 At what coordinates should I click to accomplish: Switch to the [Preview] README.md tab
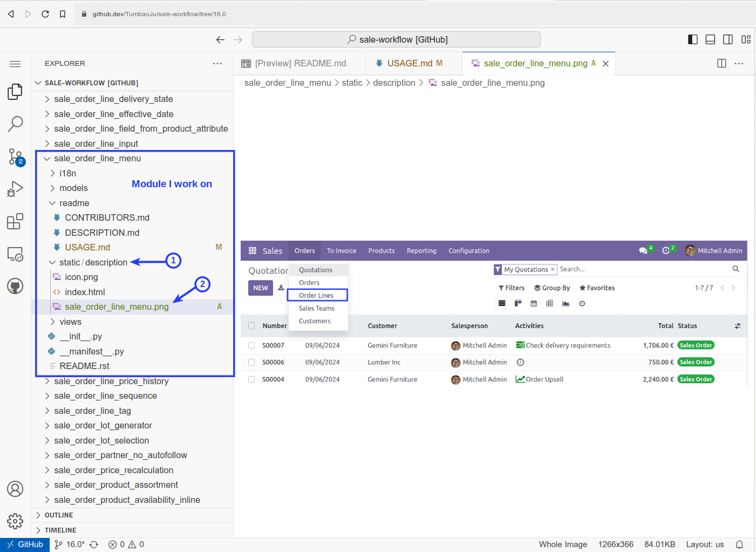[x=300, y=63]
